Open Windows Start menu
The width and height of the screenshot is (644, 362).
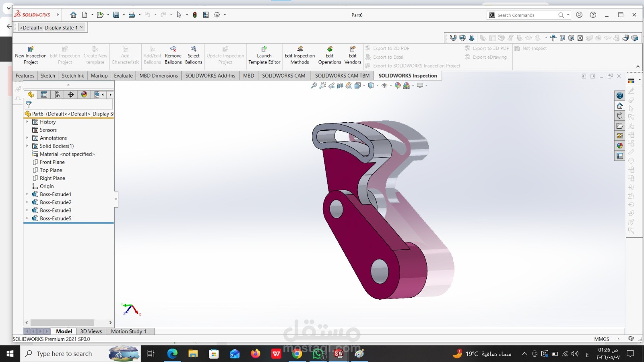(10, 354)
